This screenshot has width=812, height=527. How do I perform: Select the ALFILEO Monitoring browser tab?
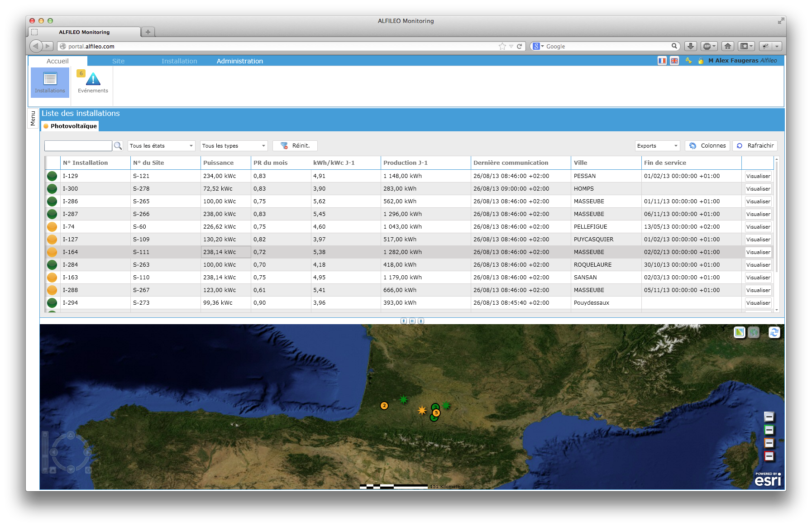85,32
